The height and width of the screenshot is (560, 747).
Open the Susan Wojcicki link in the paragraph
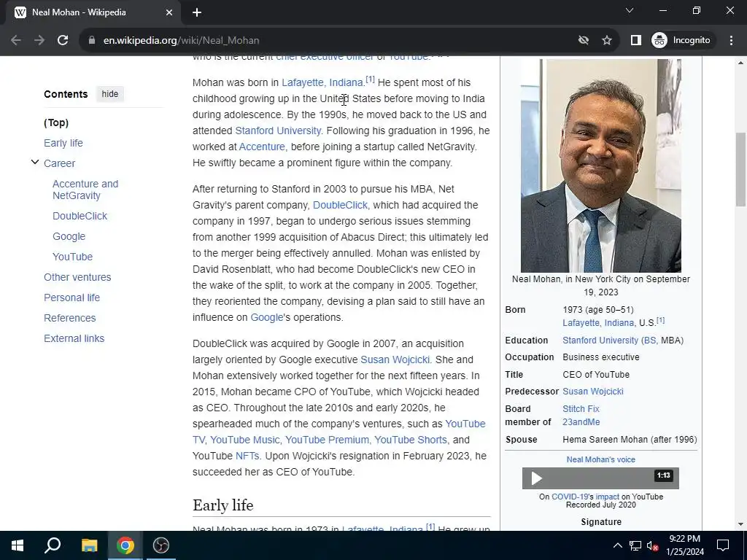(395, 359)
